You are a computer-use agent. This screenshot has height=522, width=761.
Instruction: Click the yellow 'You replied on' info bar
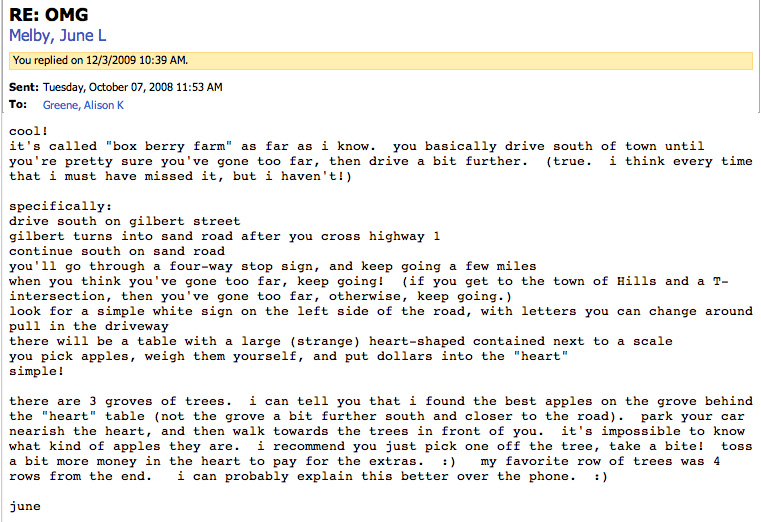click(x=380, y=61)
